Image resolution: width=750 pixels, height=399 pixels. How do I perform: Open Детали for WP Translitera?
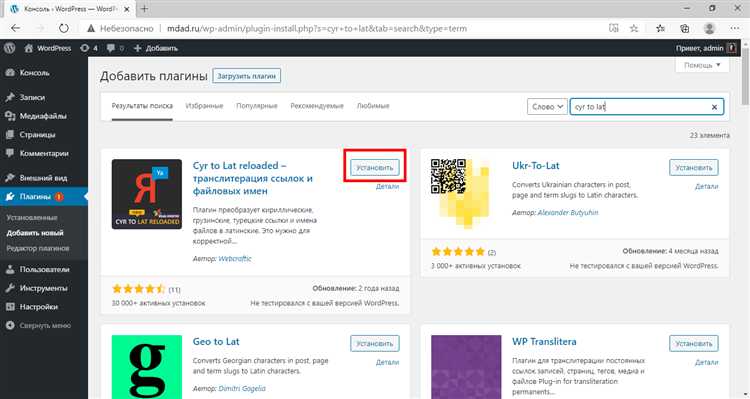pos(706,362)
